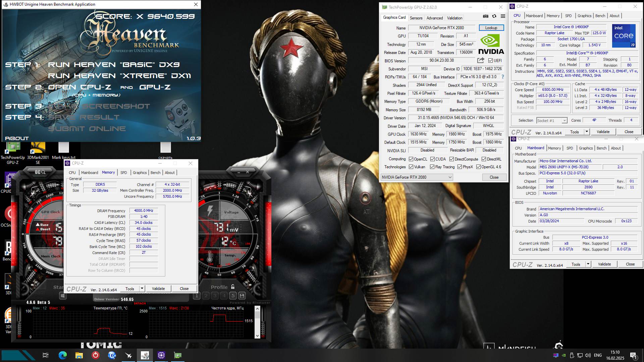Click the BIOS share/export icon in GPU-Z
The width and height of the screenshot is (644, 362).
pos(481,60)
